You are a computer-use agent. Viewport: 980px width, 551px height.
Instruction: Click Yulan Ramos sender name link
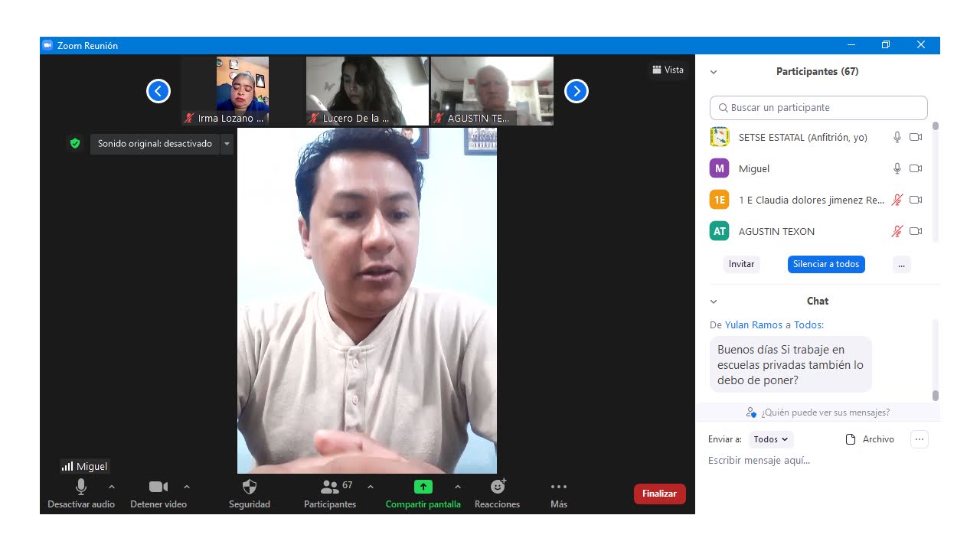753,325
